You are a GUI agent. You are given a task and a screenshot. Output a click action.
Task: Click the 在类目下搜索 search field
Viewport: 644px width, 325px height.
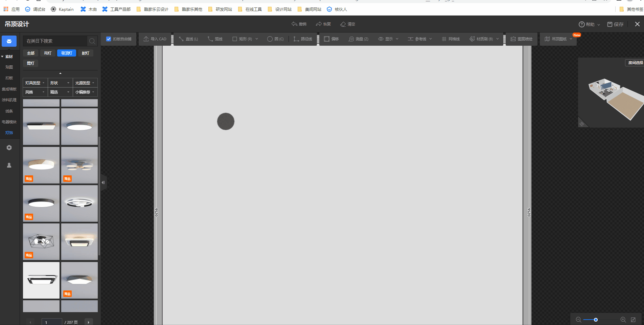click(56, 41)
